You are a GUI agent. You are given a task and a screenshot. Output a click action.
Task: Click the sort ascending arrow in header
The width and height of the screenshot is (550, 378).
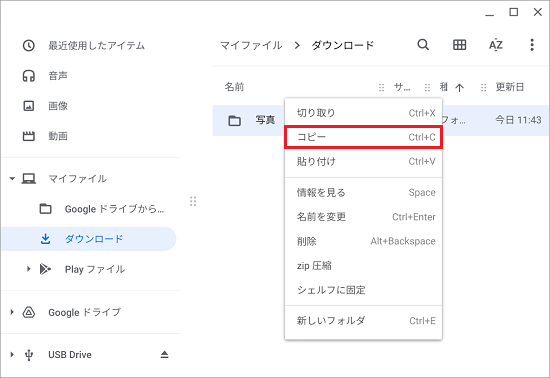[x=460, y=87]
